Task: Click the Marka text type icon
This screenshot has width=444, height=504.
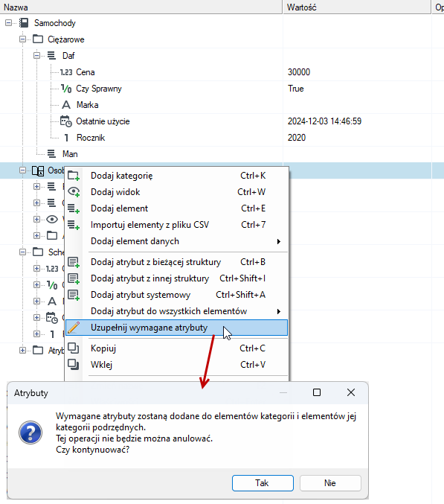Action: [66, 105]
